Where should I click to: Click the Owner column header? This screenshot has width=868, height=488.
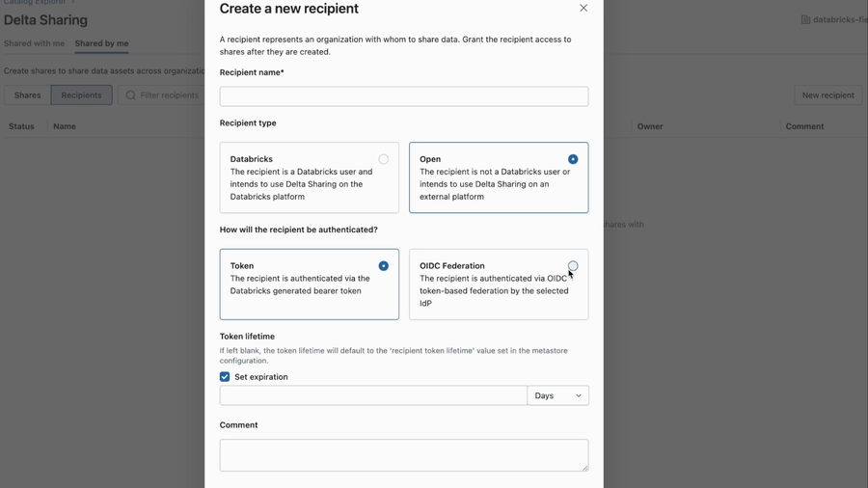(x=649, y=126)
